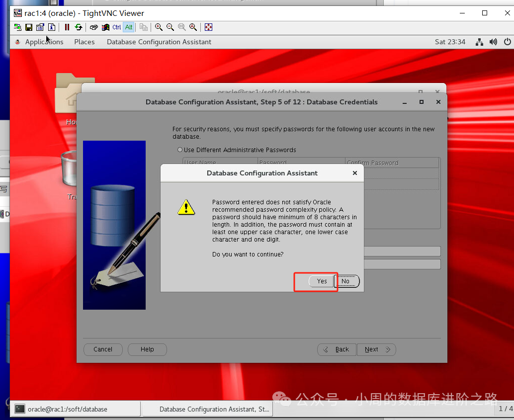Click the yellow warning triangle icon
The width and height of the screenshot is (514, 420).
click(186, 207)
